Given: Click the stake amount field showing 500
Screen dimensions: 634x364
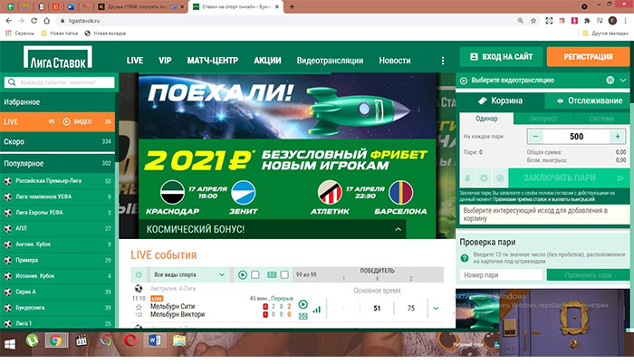Looking at the screenshot, I should 576,137.
